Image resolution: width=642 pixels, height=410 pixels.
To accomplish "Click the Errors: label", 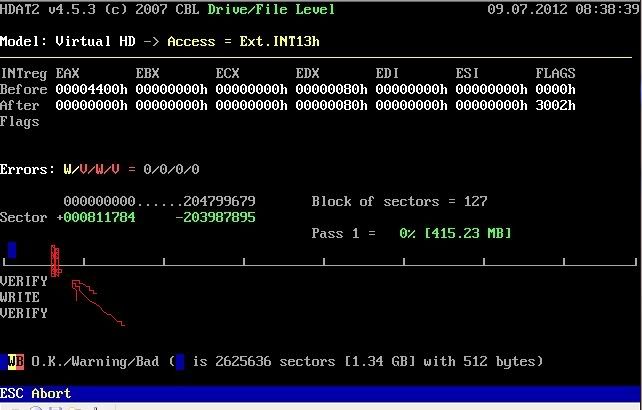I will 27,169.
